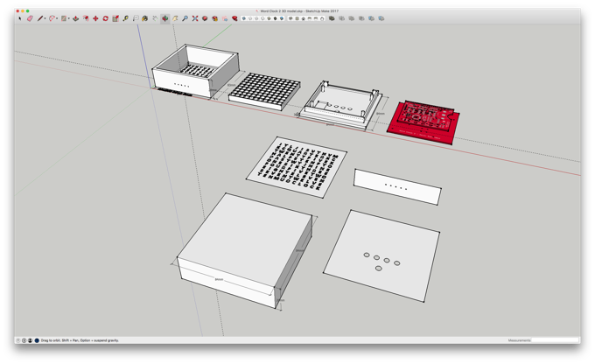Screen dimensions: 595x364
Task: Click the Split solid tool
Action: point(381,18)
